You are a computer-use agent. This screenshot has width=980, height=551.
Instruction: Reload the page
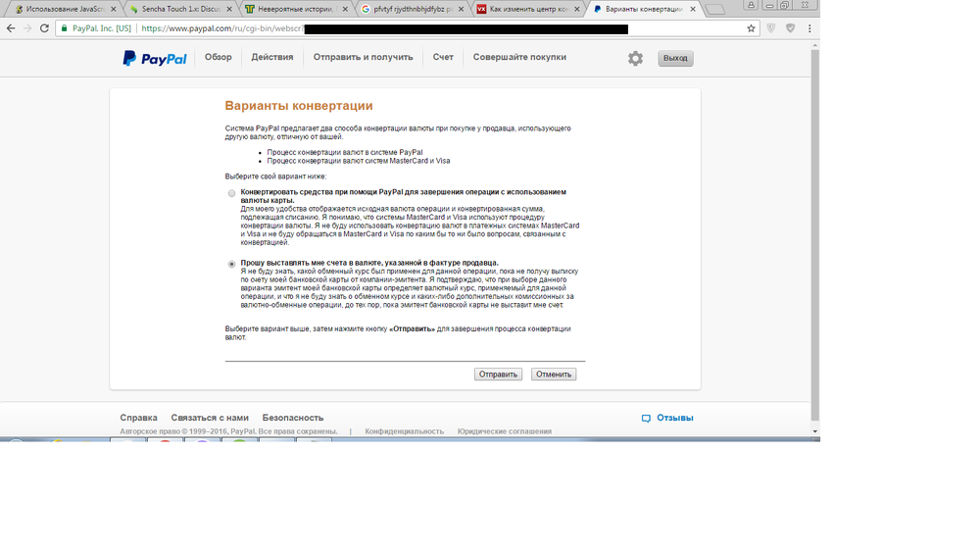[x=44, y=28]
